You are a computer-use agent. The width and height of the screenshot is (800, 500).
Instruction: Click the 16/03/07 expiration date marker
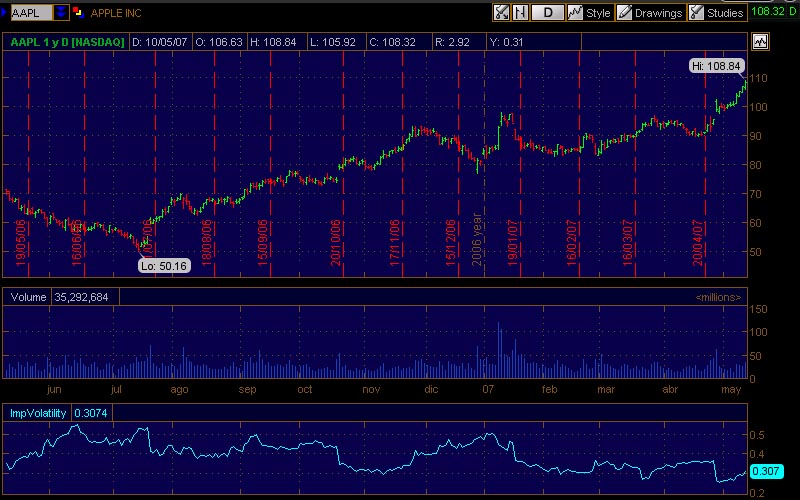(x=628, y=242)
